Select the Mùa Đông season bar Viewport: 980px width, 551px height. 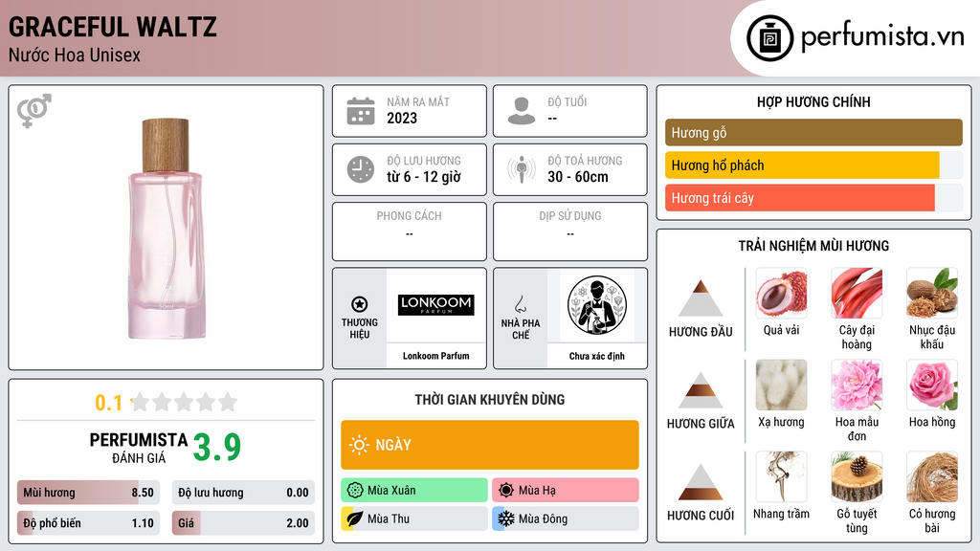(x=566, y=518)
